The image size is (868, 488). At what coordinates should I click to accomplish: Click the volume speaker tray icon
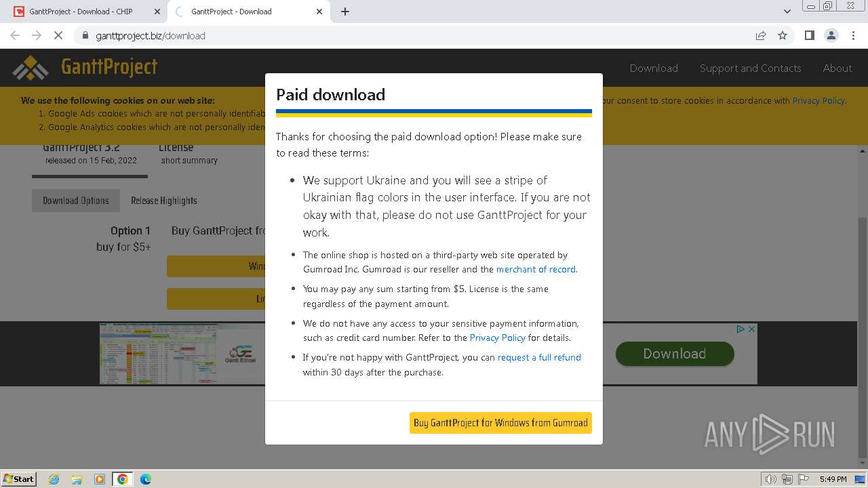pos(771,479)
